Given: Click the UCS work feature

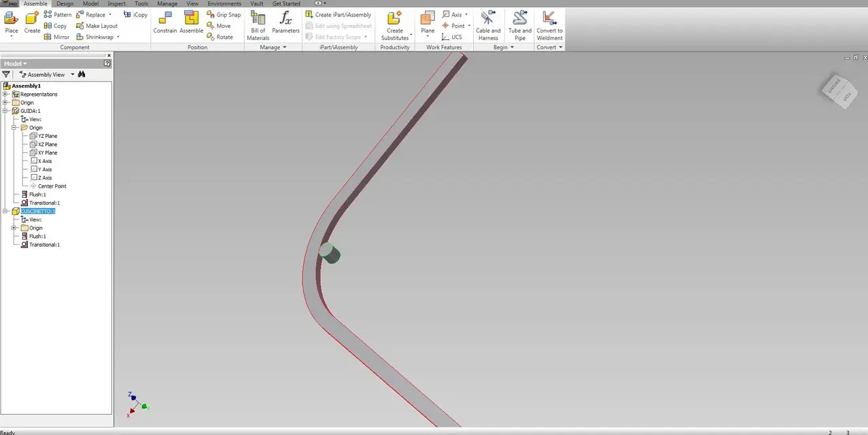Looking at the screenshot, I should click(452, 37).
